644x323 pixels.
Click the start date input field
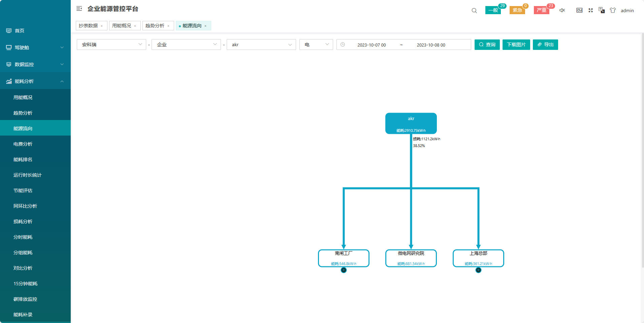[x=372, y=45]
